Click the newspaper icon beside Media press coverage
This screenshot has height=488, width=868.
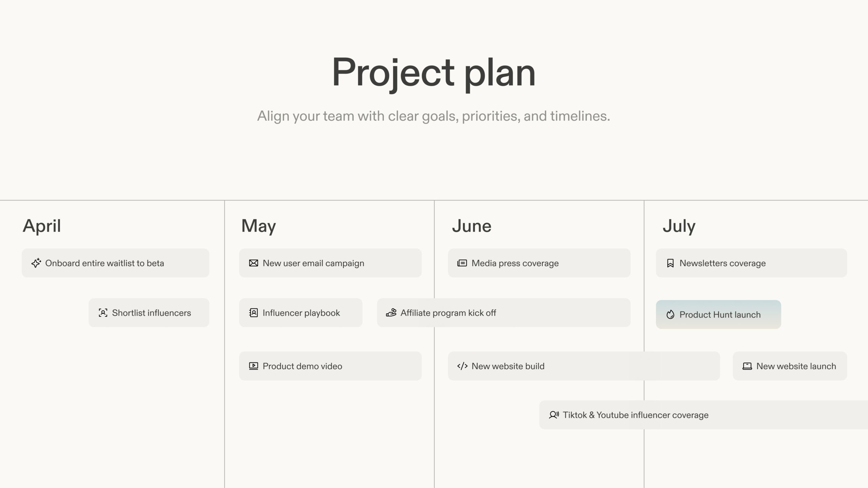[462, 263]
